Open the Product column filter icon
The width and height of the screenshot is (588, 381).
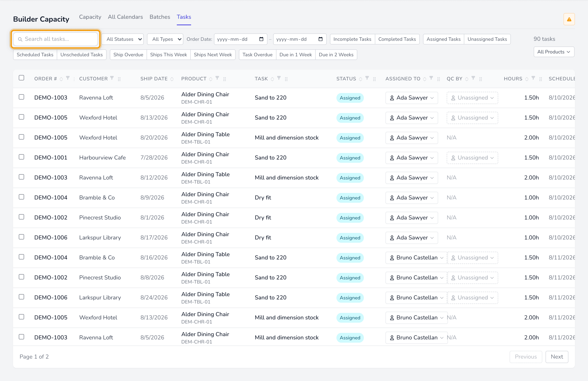click(217, 78)
